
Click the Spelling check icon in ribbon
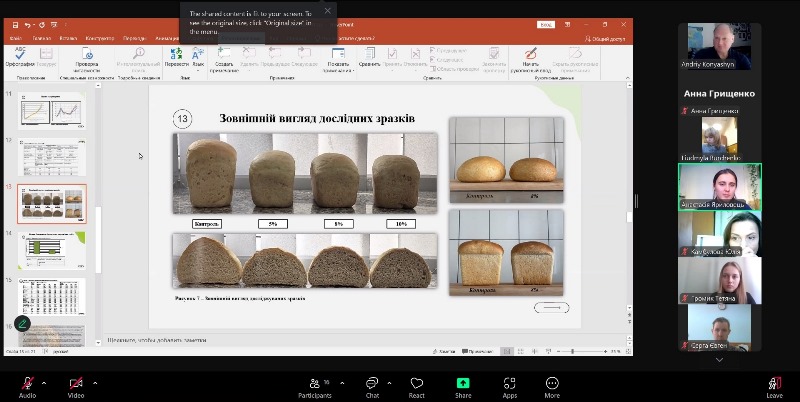(22, 55)
